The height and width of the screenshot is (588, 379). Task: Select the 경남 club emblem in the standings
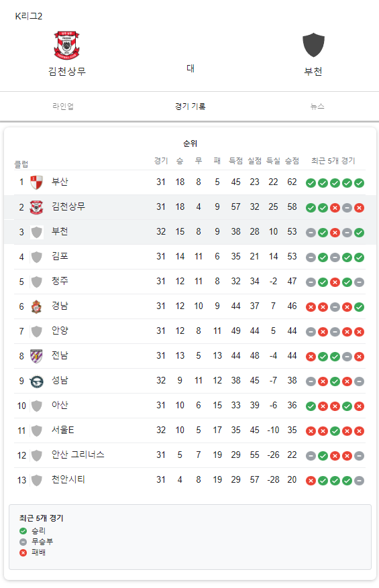click(x=36, y=307)
